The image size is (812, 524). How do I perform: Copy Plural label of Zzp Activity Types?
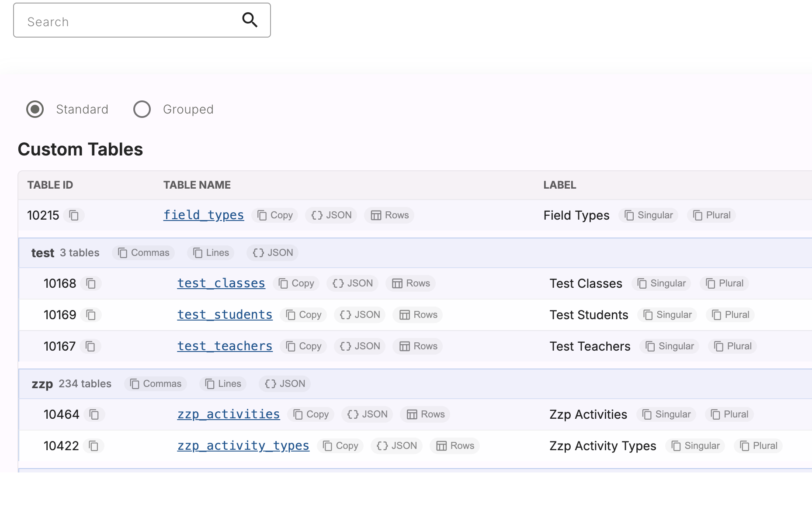pos(758,446)
